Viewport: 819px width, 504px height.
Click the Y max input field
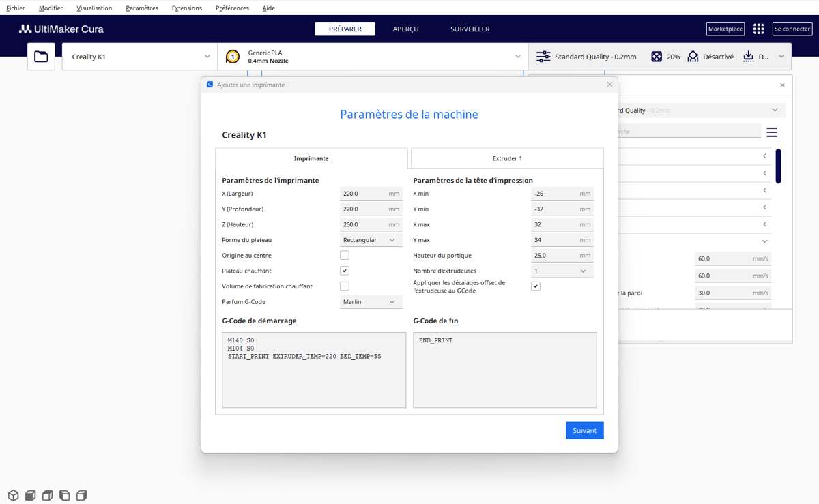(562, 240)
